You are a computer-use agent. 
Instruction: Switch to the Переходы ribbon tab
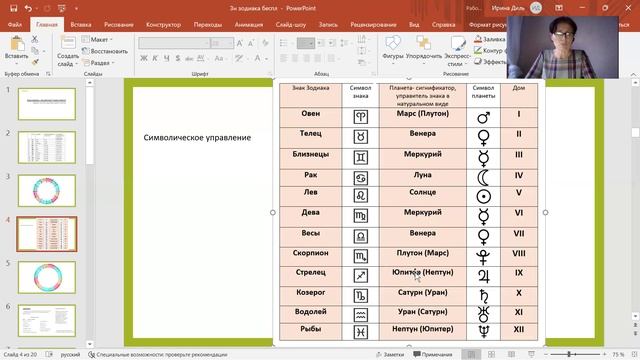click(x=208, y=24)
